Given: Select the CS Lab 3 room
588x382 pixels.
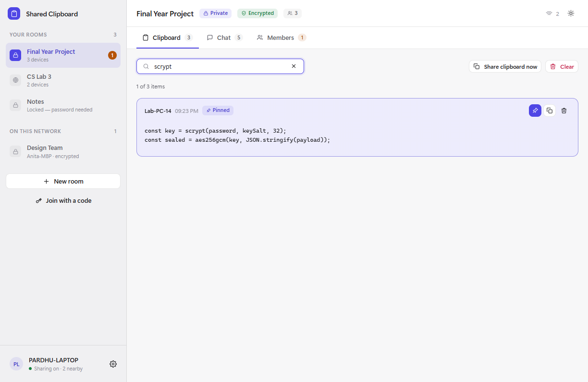Looking at the screenshot, I should pyautogui.click(x=63, y=80).
